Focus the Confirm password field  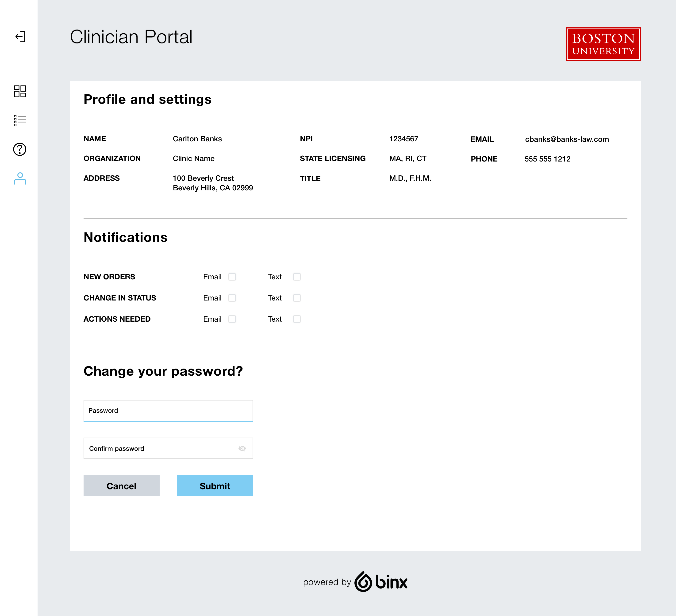pos(168,448)
